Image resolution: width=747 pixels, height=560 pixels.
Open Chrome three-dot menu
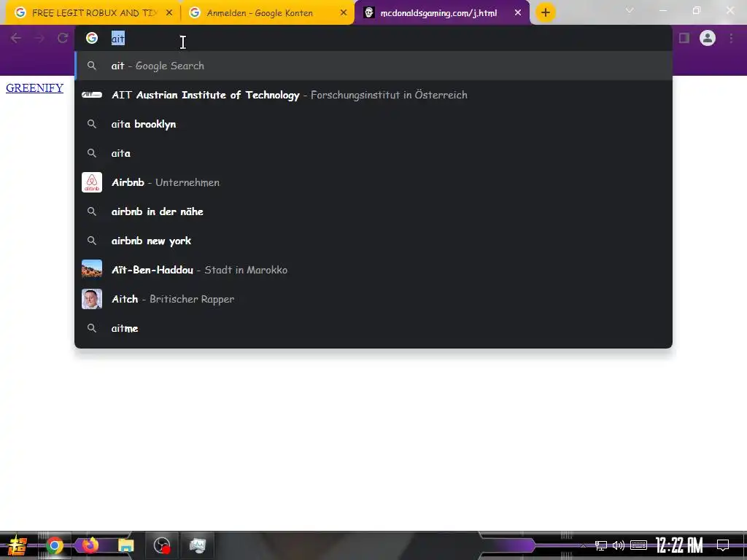(731, 38)
